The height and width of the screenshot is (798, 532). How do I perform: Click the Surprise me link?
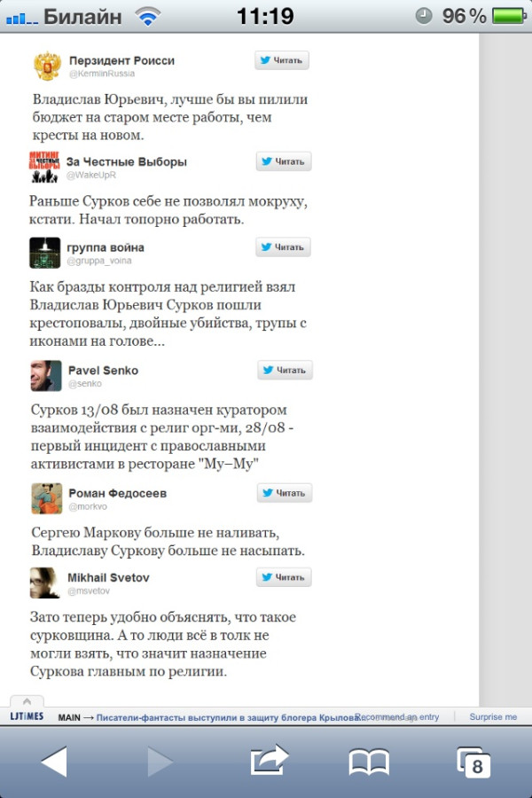tap(493, 716)
